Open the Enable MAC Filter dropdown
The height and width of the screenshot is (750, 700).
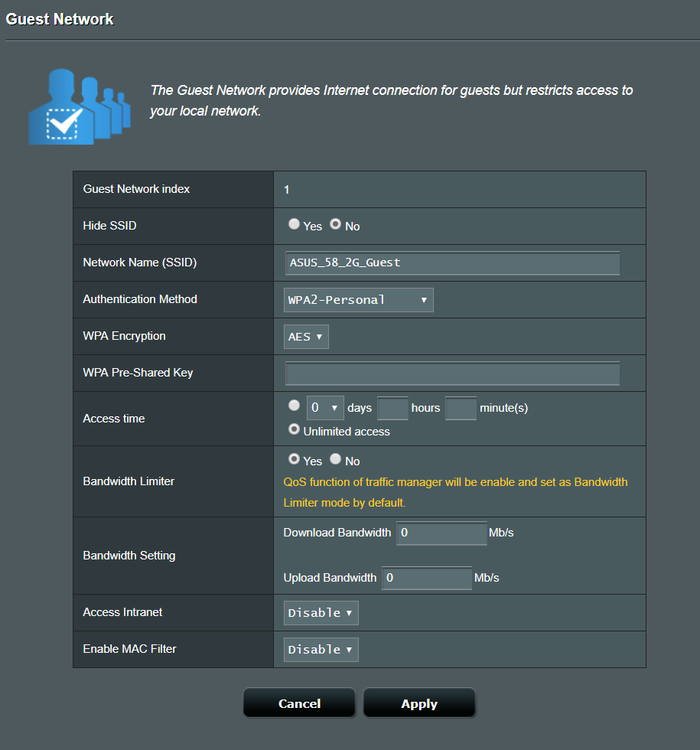pyautogui.click(x=321, y=650)
